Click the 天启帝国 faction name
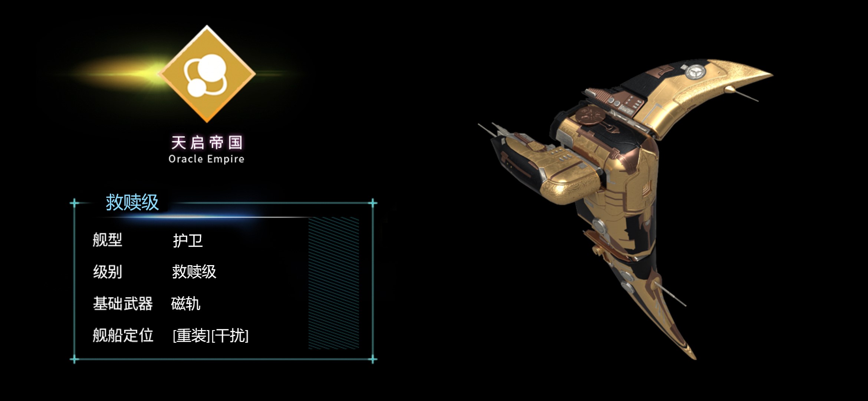Screen dimensions: 868x401 point(207,143)
